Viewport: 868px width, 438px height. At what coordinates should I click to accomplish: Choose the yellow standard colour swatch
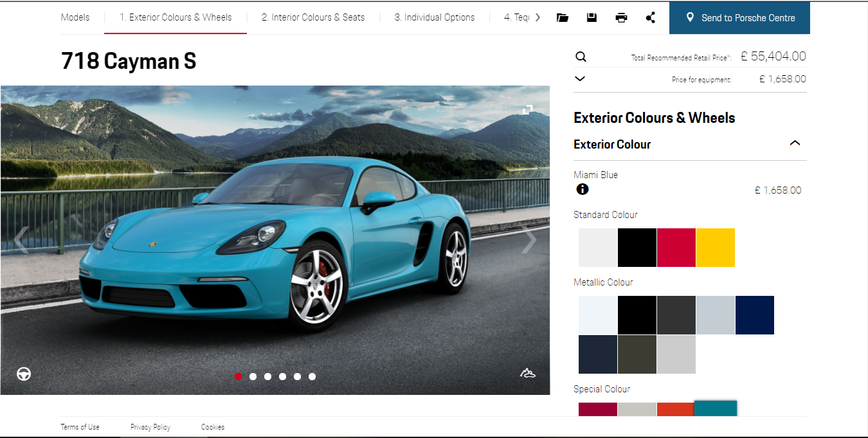pos(716,248)
